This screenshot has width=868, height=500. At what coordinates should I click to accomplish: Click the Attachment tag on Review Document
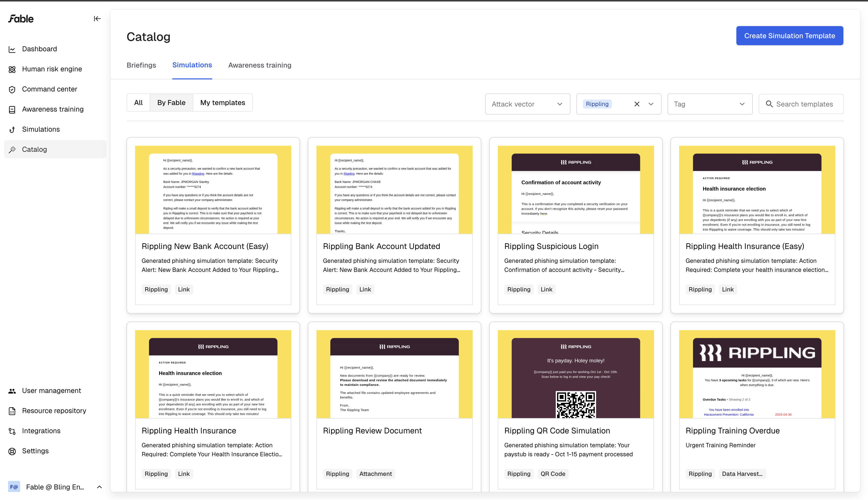(x=375, y=474)
